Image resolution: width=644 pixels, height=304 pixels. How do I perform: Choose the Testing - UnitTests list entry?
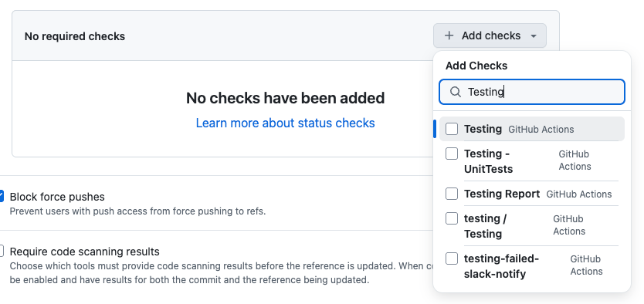click(x=532, y=160)
